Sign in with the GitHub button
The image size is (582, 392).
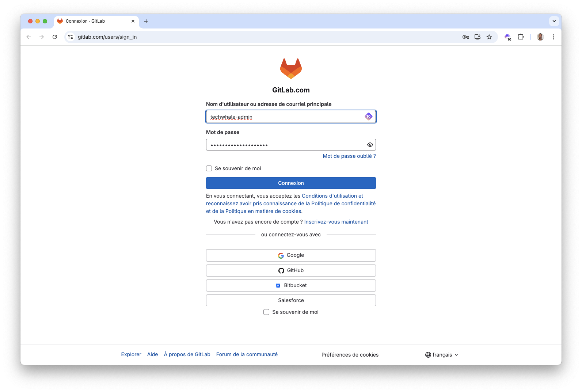[291, 270]
